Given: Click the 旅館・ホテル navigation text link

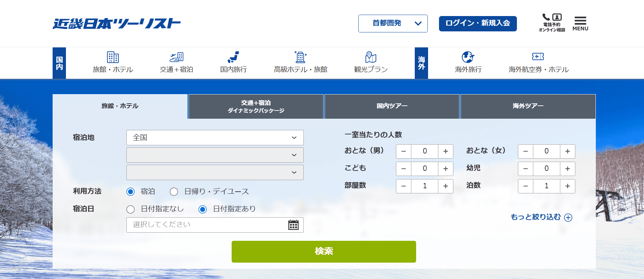Looking at the screenshot, I should click(113, 70).
